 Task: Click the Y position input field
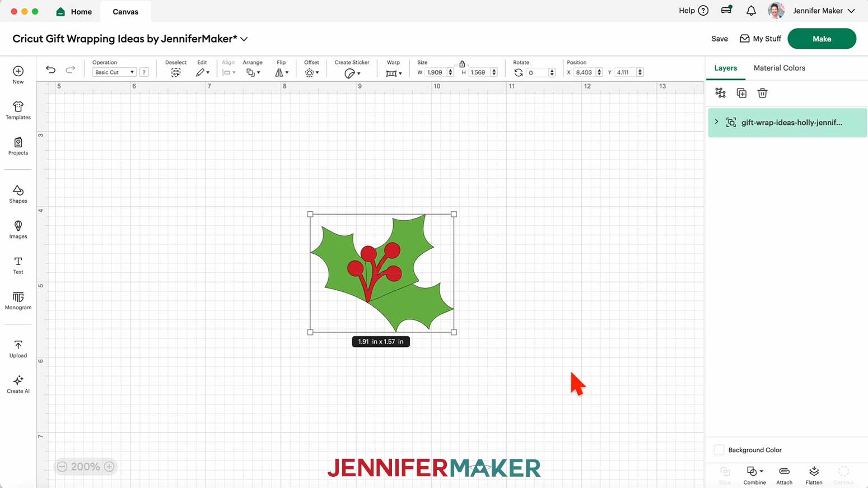click(625, 72)
